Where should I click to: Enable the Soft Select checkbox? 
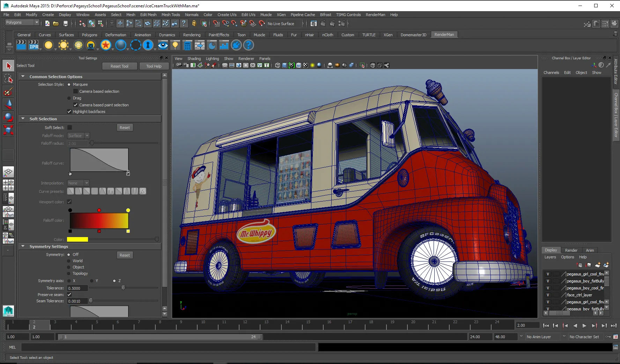click(x=69, y=128)
